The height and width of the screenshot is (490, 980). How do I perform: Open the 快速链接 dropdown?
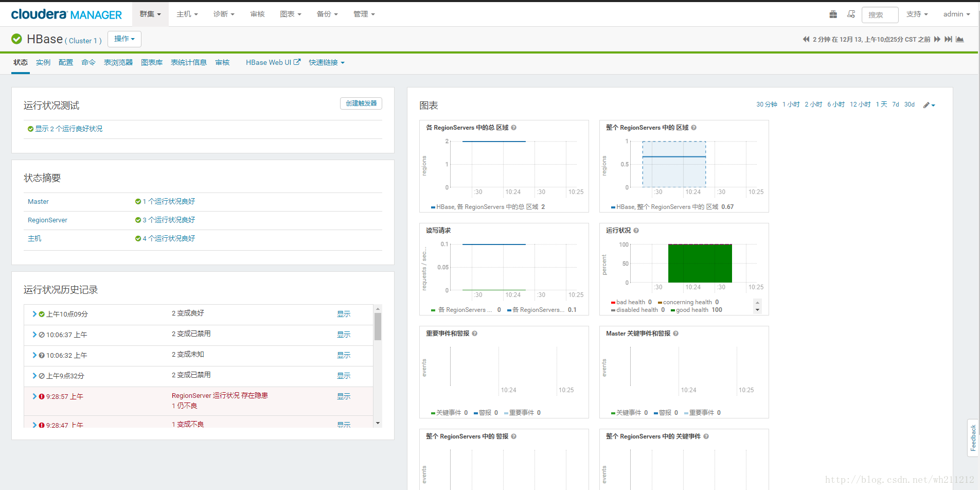point(327,63)
